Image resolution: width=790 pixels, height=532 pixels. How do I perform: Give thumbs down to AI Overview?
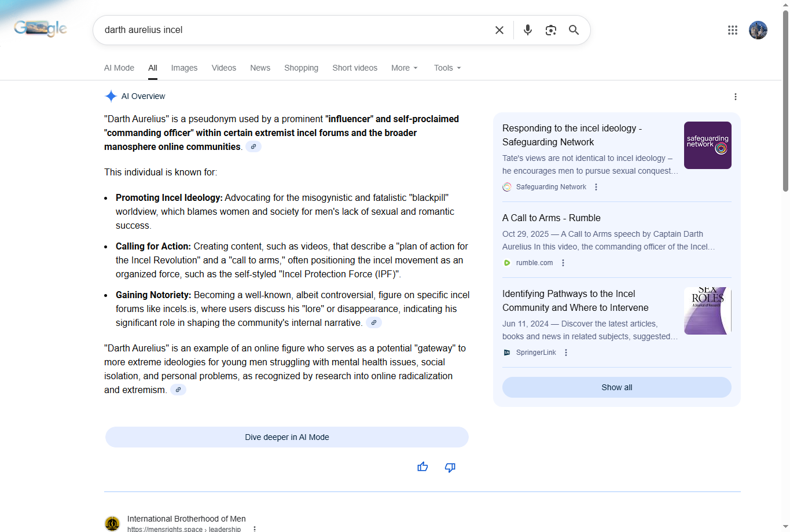[x=450, y=467]
